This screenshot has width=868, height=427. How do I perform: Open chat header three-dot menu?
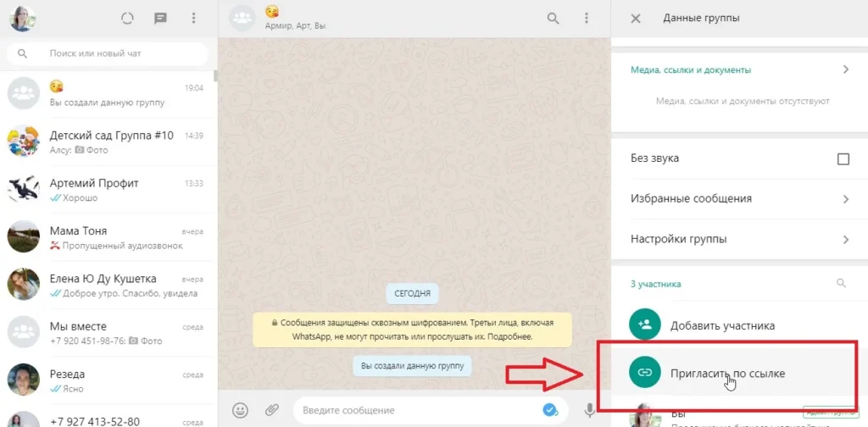[x=587, y=19]
